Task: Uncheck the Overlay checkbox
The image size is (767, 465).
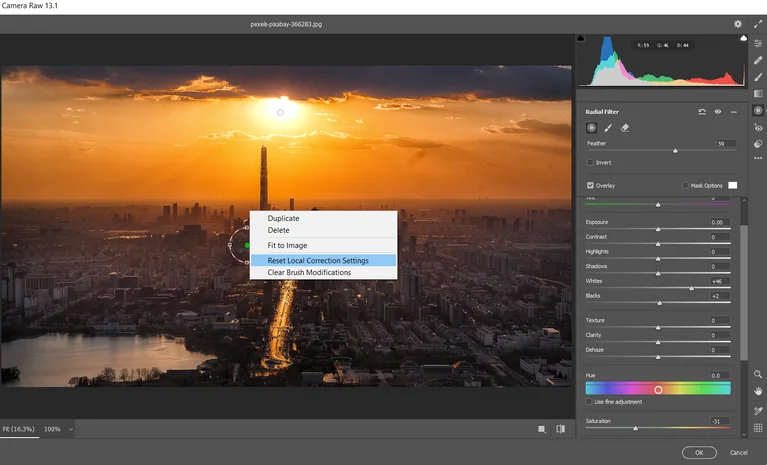Action: click(591, 185)
